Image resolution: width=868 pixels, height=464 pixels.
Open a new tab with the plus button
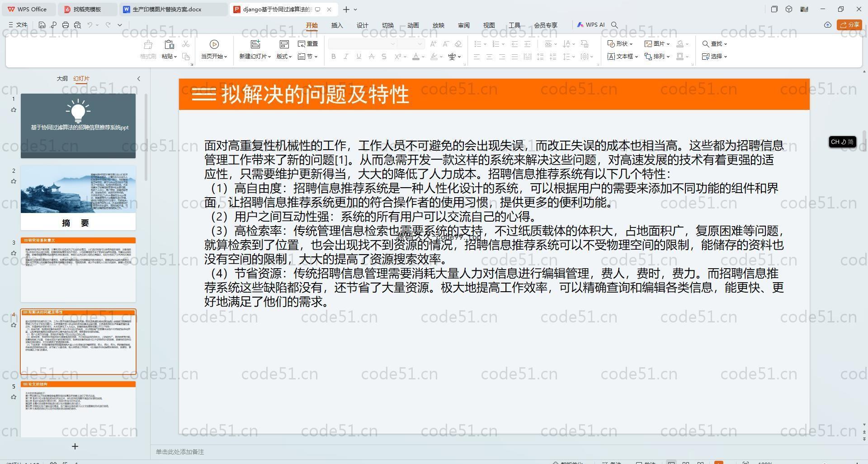346,9
